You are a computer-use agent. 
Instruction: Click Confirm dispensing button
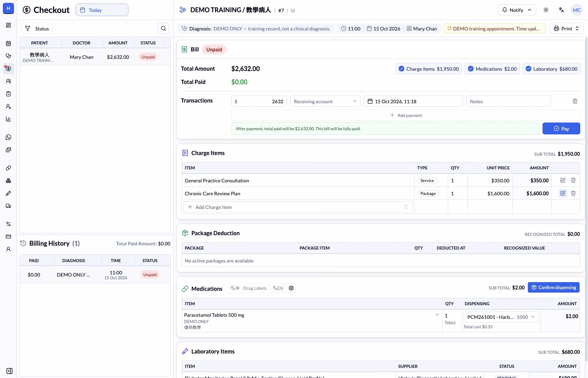point(554,287)
